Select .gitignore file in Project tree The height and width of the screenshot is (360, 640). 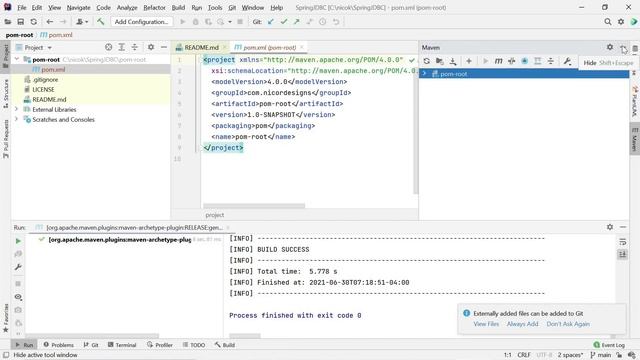(45, 80)
